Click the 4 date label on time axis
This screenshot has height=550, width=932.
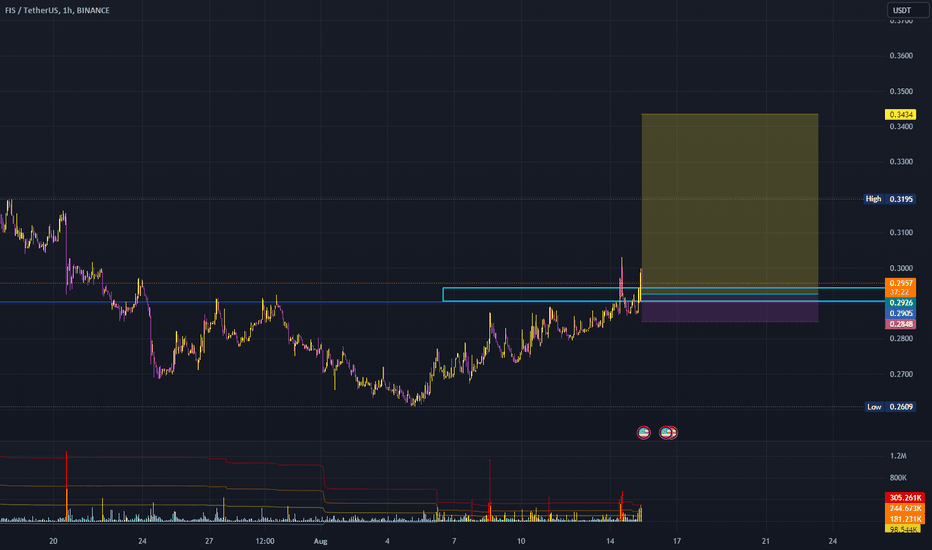pyautogui.click(x=387, y=541)
